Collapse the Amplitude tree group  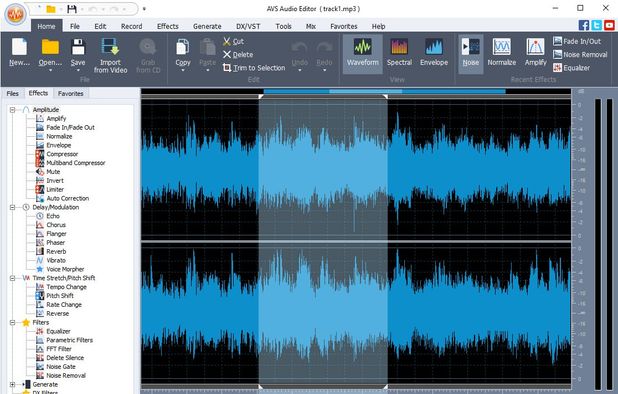pyautogui.click(x=13, y=110)
